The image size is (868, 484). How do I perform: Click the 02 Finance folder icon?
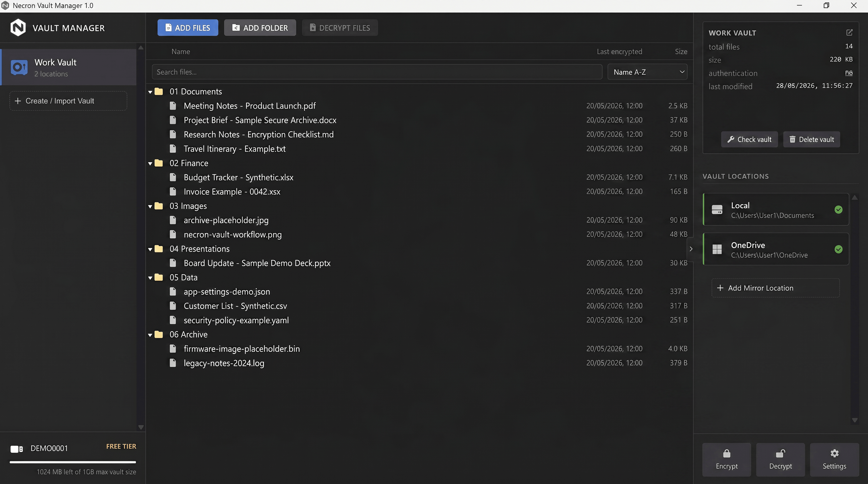point(159,163)
